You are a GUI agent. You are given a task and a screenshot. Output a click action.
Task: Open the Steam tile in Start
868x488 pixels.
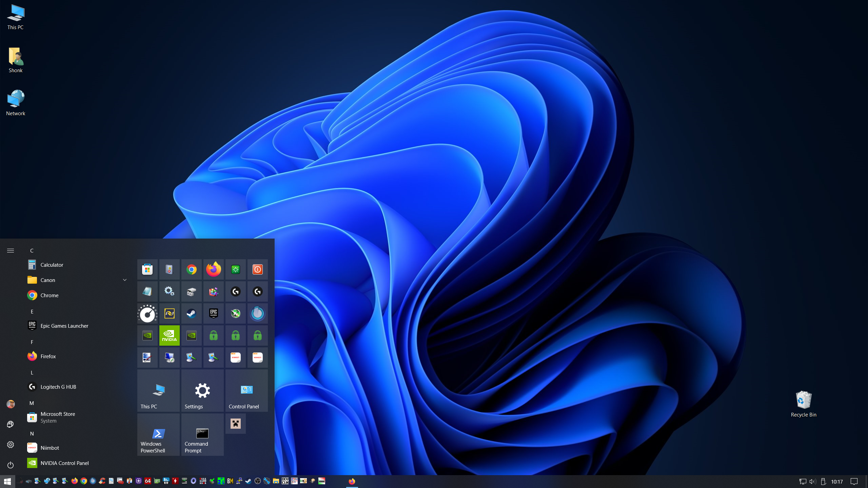[x=191, y=313]
